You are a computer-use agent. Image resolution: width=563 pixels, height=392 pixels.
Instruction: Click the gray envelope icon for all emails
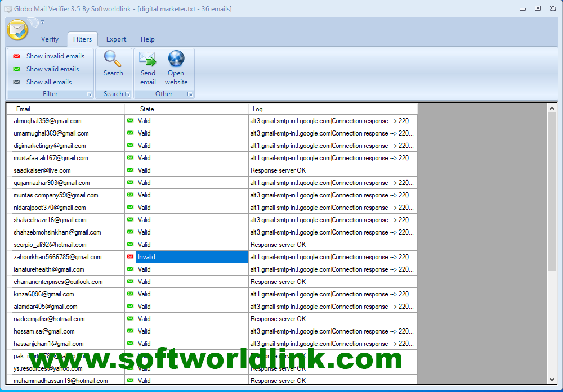tap(16, 82)
